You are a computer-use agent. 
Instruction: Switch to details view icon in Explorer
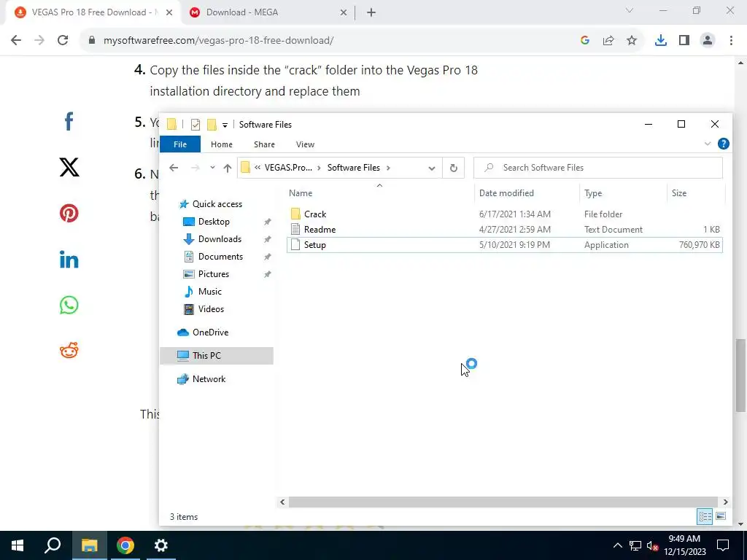(705, 516)
